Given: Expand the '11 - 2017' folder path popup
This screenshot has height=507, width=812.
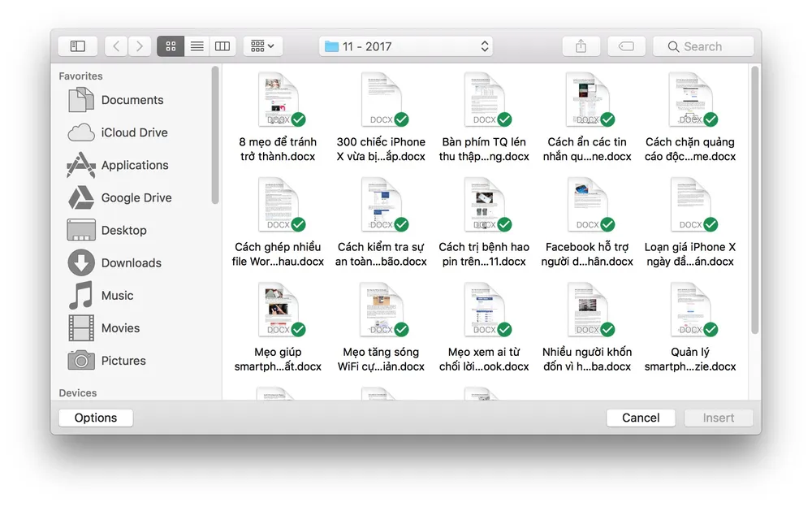Looking at the screenshot, I should [x=406, y=46].
